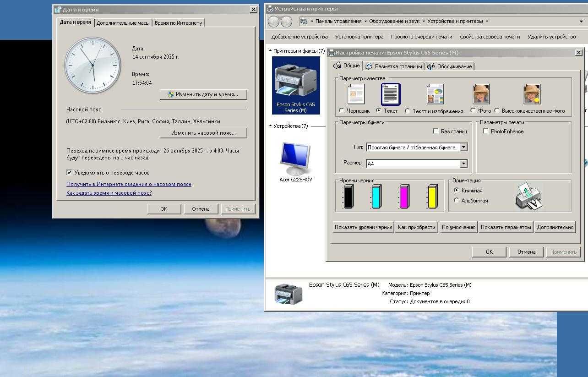Image resolution: width=588 pixels, height=377 pixels.
Task: Expand the Оборудование и звук breadcrumb arrow
Action: pyautogui.click(x=424, y=21)
